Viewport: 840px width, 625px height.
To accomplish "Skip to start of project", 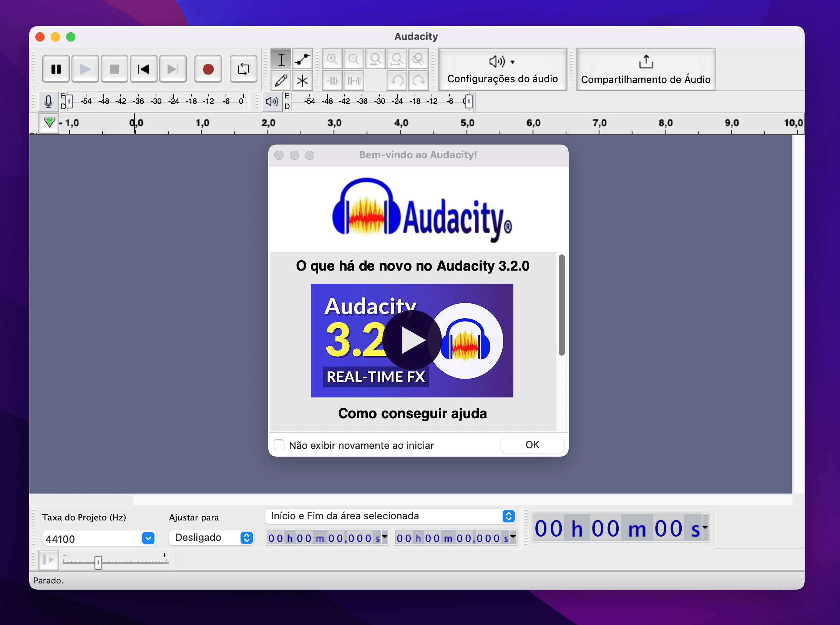I will [x=144, y=69].
